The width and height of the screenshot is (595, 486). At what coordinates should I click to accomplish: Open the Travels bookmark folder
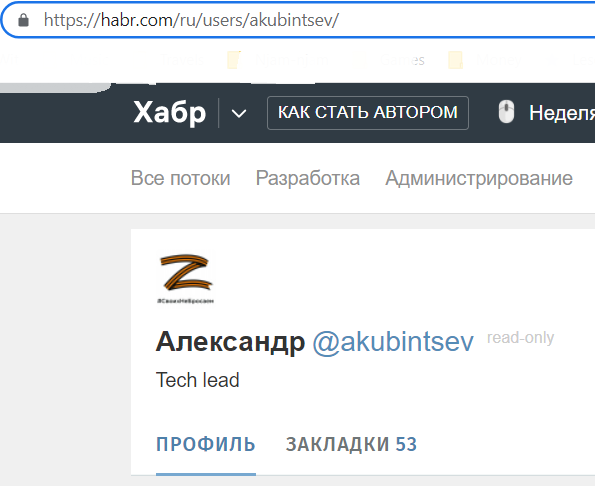coord(183,60)
